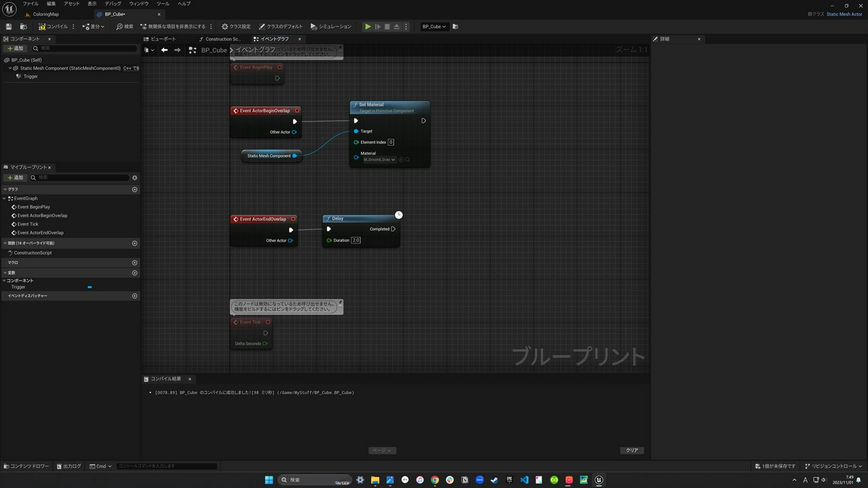Add a new graph with グラフ plus icon
This screenshot has width=868, height=488.
[135, 189]
